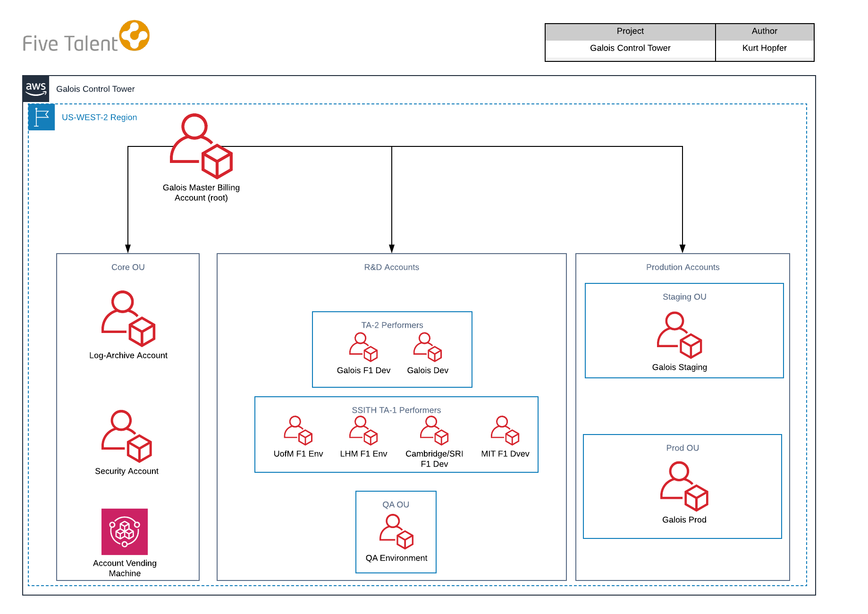
Task: Select the Galois Prod account icon
Action: pos(684,487)
